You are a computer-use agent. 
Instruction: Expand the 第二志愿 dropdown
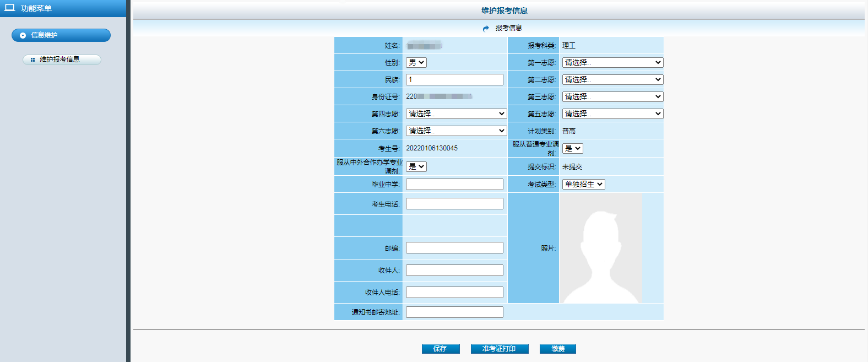612,80
